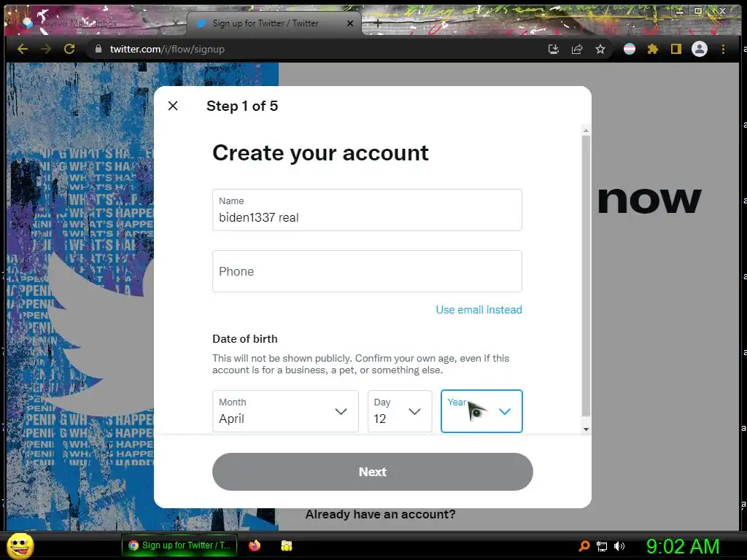Viewport: 747px width, 560px height.
Task: Open the Month dropdown showing April
Action: pos(285,411)
